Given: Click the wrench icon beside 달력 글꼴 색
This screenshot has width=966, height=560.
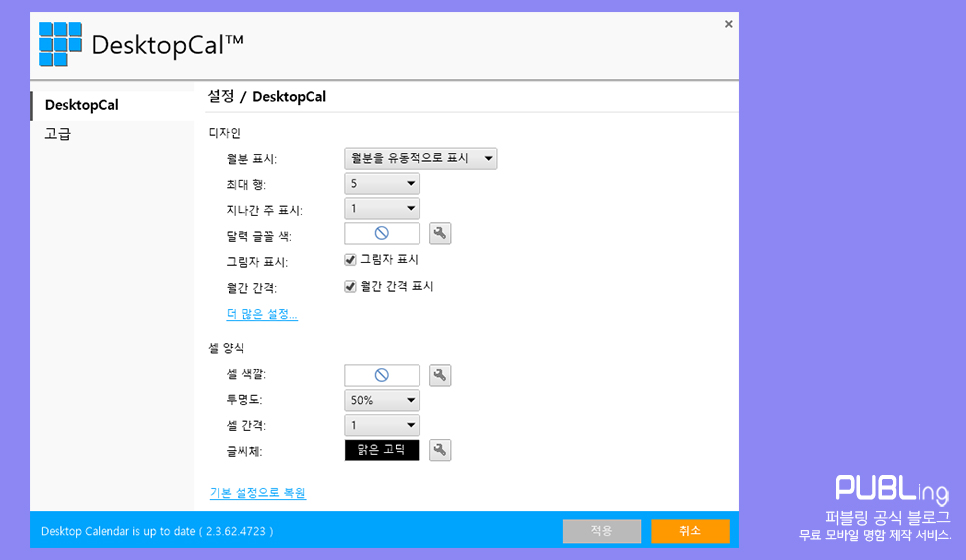Looking at the screenshot, I should click(440, 233).
